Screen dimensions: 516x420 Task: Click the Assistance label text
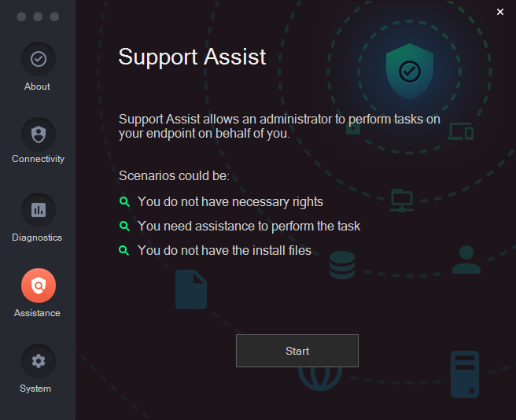[x=37, y=313]
